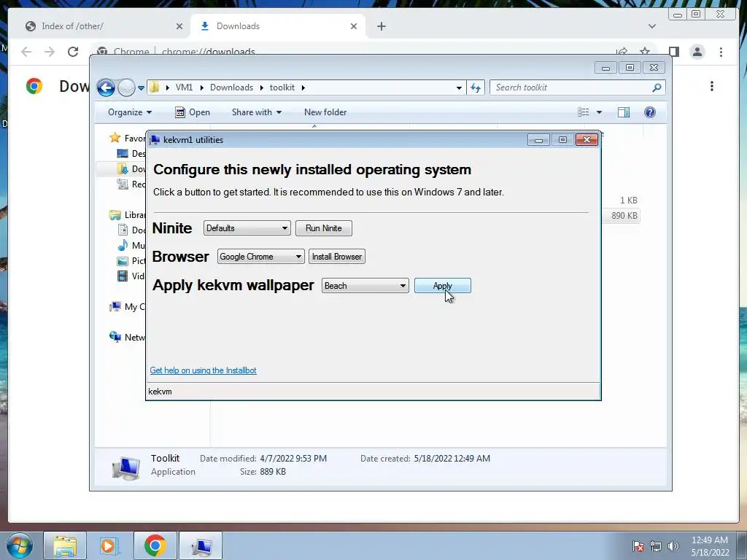The height and width of the screenshot is (560, 747).
Task: Select My Computer in the navigation pane
Action: point(127,307)
